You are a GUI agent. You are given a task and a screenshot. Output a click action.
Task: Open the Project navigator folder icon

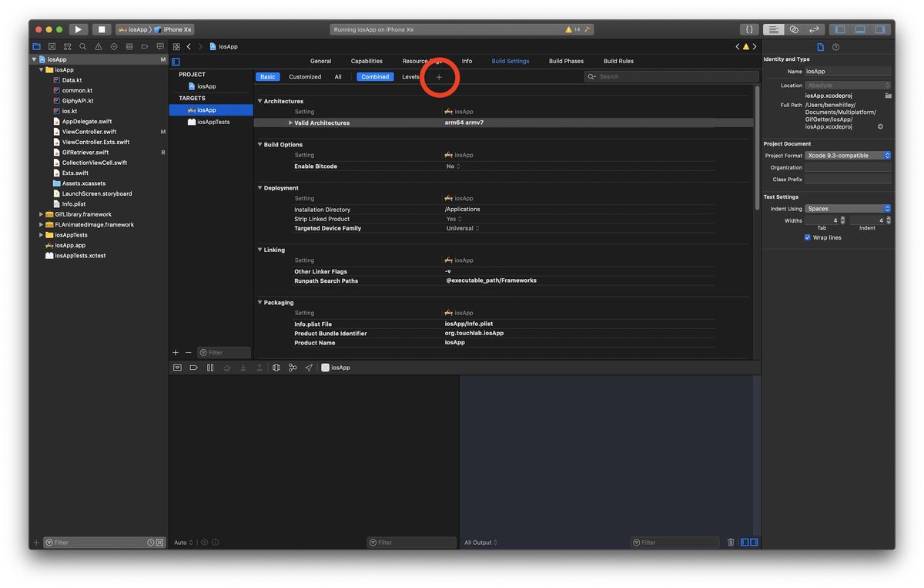(36, 46)
